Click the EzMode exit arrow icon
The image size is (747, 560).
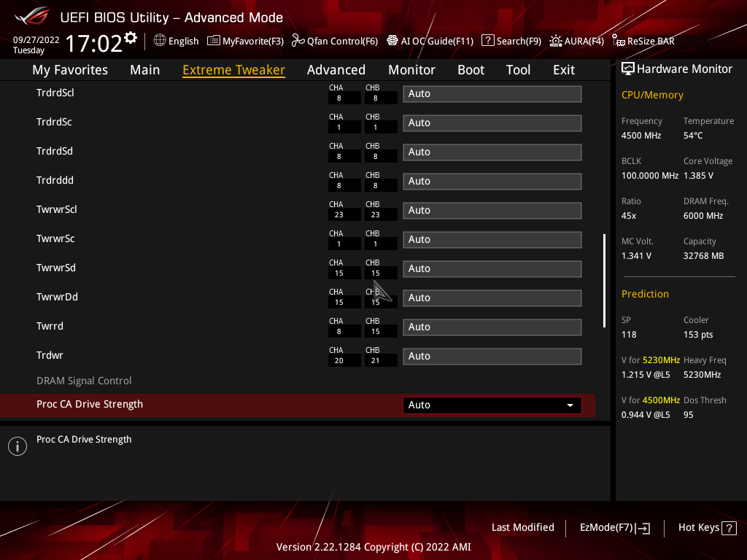coord(643,528)
